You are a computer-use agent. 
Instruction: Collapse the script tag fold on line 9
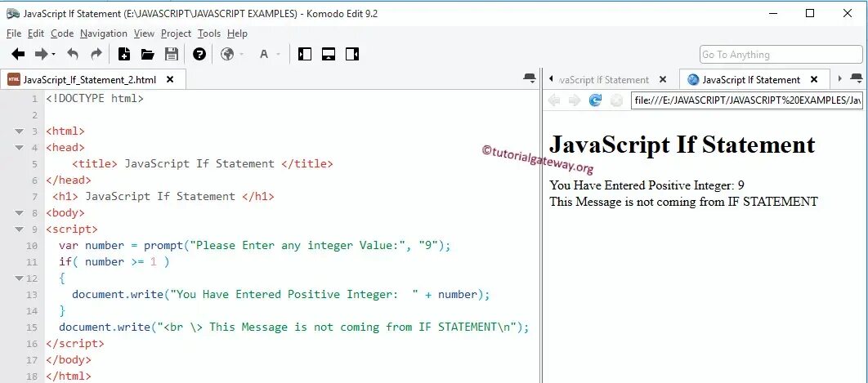(20, 229)
